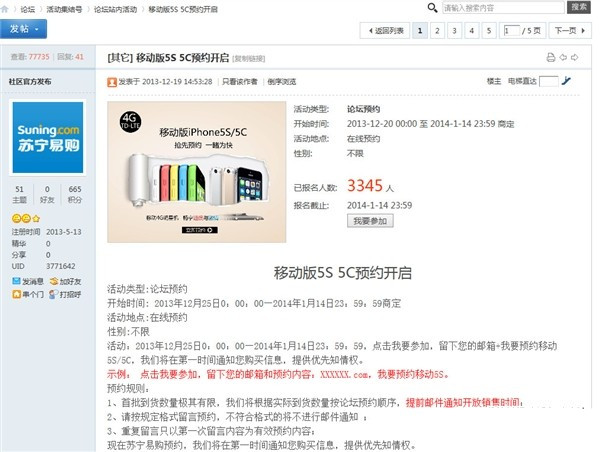Click the 回复: 41 reply count

point(70,57)
